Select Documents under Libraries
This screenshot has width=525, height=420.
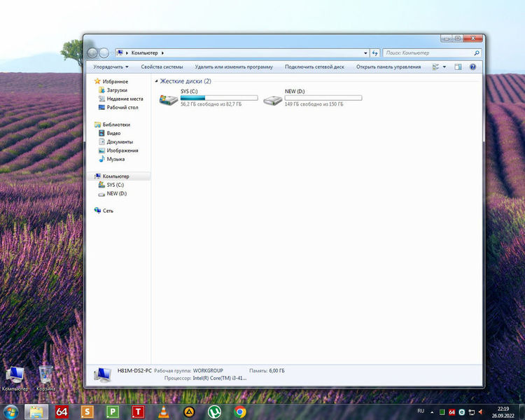coord(119,142)
